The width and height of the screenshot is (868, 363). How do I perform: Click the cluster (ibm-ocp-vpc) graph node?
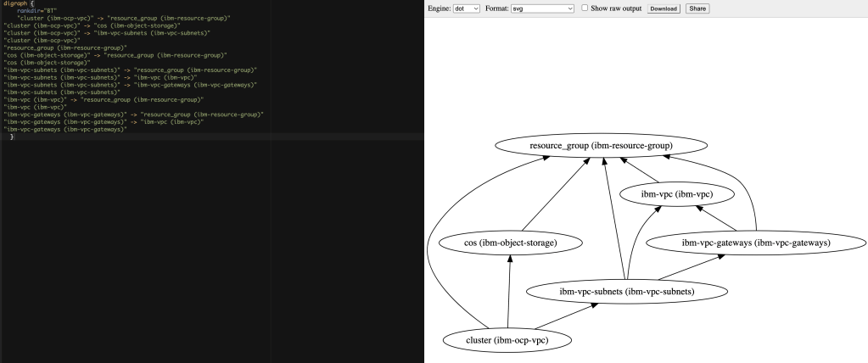click(507, 340)
